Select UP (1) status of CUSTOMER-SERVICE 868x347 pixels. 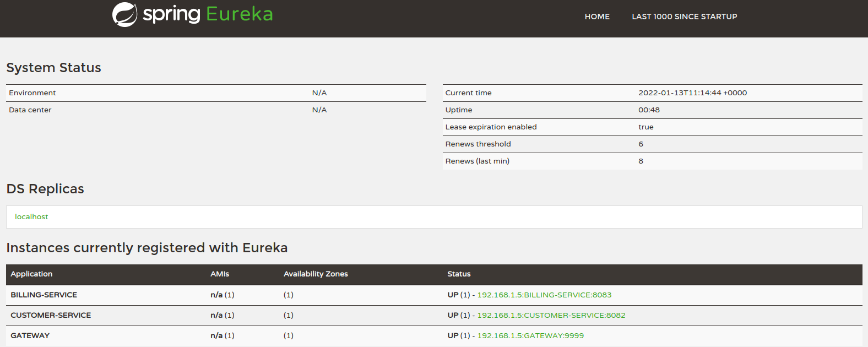(x=459, y=316)
